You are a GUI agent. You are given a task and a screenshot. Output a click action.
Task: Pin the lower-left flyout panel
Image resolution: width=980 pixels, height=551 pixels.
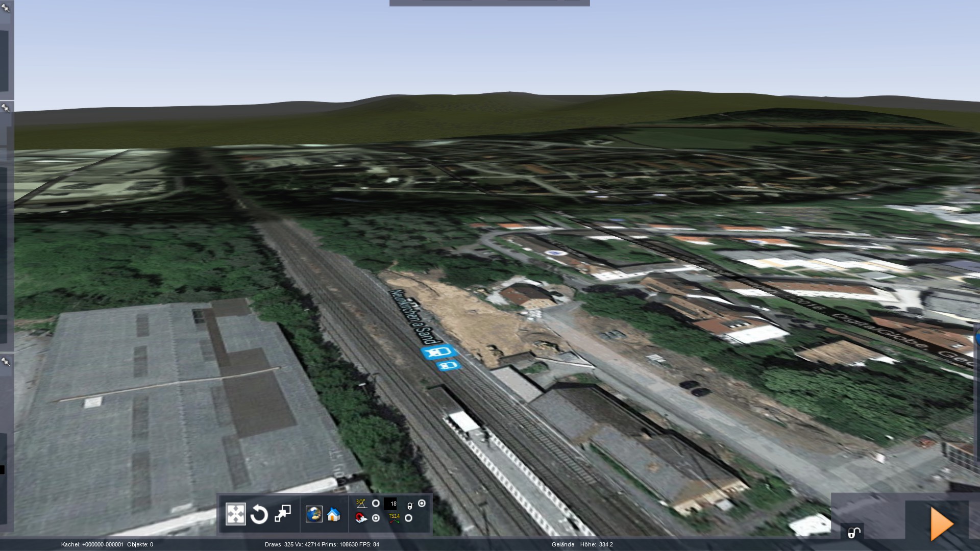[x=6, y=362]
